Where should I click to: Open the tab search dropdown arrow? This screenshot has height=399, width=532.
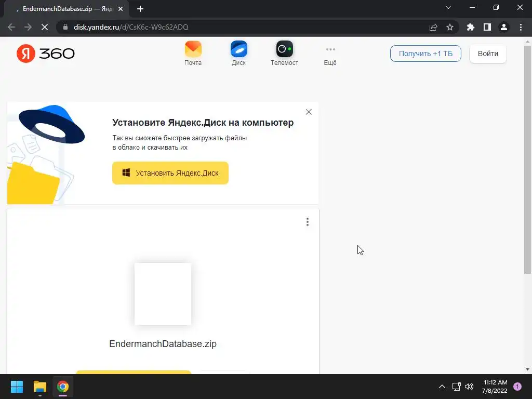[x=448, y=7]
